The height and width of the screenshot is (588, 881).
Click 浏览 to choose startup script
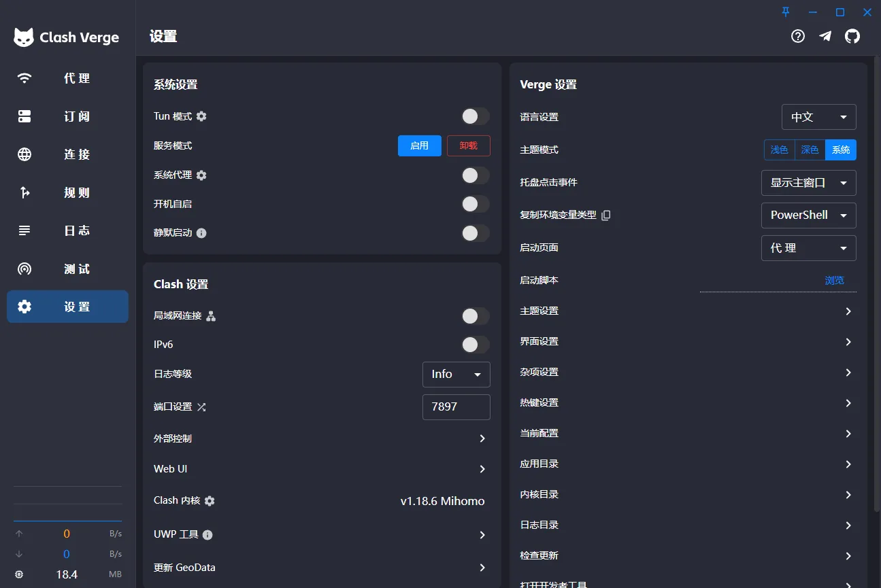(835, 280)
